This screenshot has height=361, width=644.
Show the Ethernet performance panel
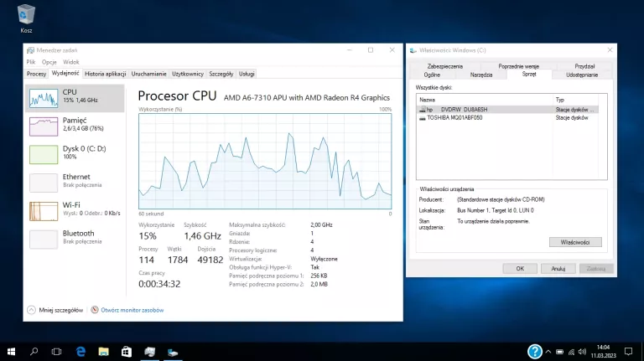74,181
